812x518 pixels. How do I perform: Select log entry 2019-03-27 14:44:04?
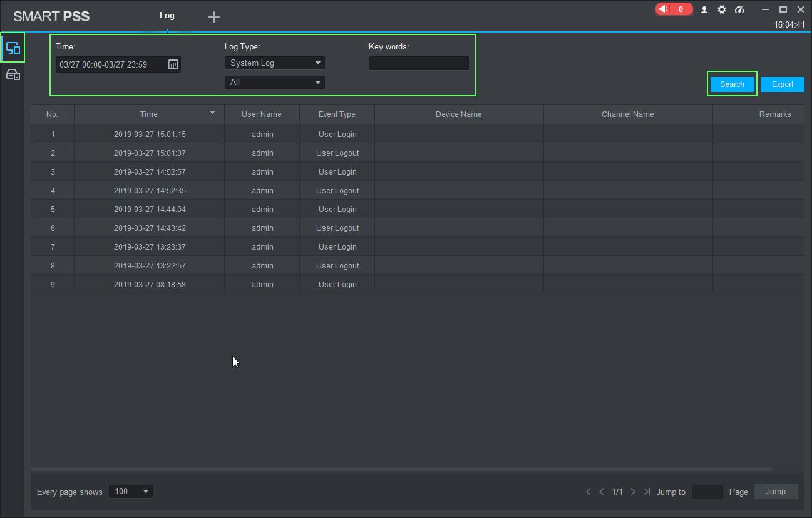pos(418,209)
